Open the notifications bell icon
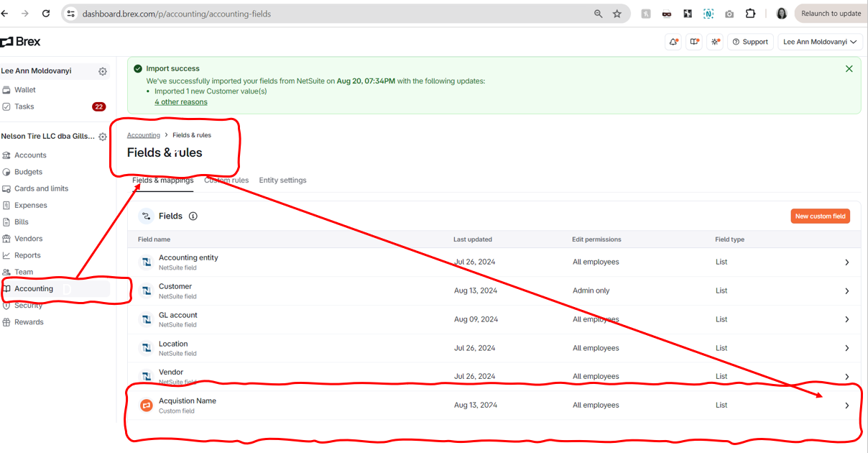The height and width of the screenshot is (453, 868). coord(673,42)
